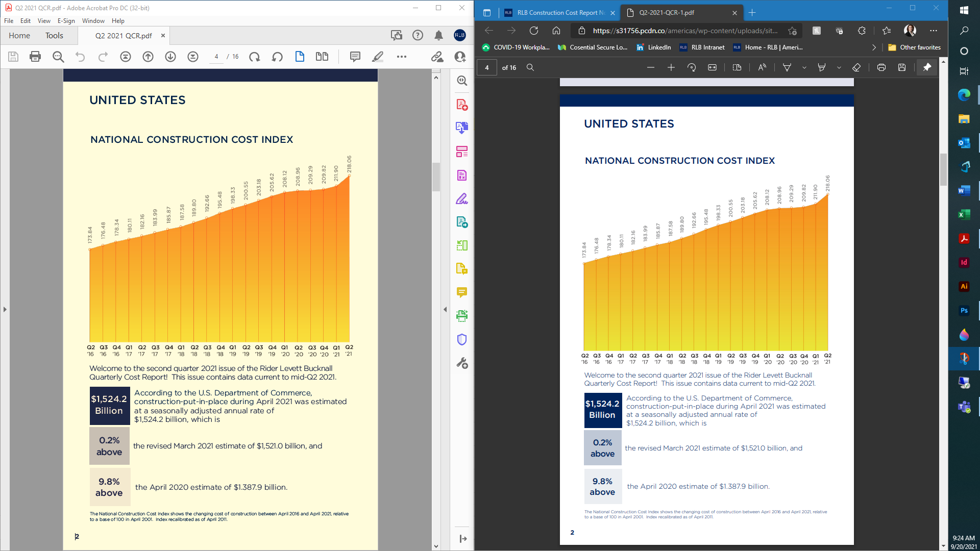This screenshot has height=551, width=980.
Task: Select the Create PDF tool
Action: click(461, 104)
